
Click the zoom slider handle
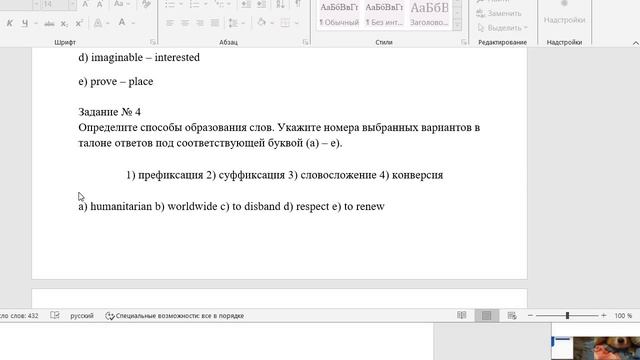[x=567, y=316]
